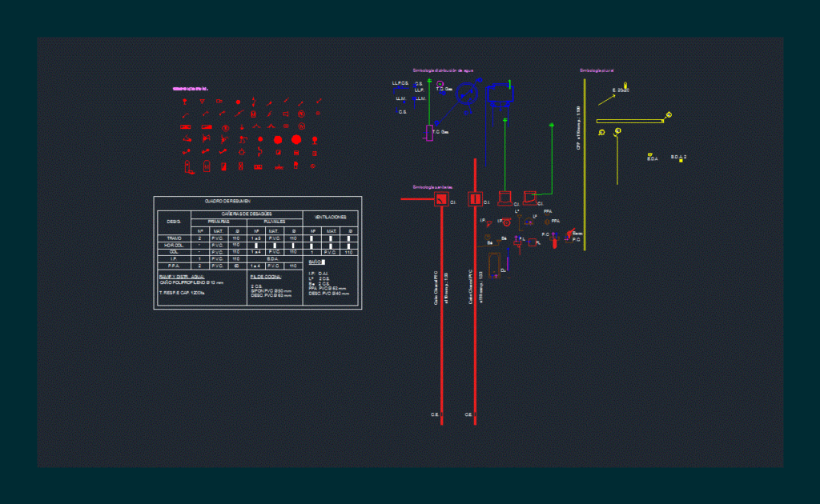Select the tall yellow vertical CPP pipe
820x504 pixels.
point(585,165)
